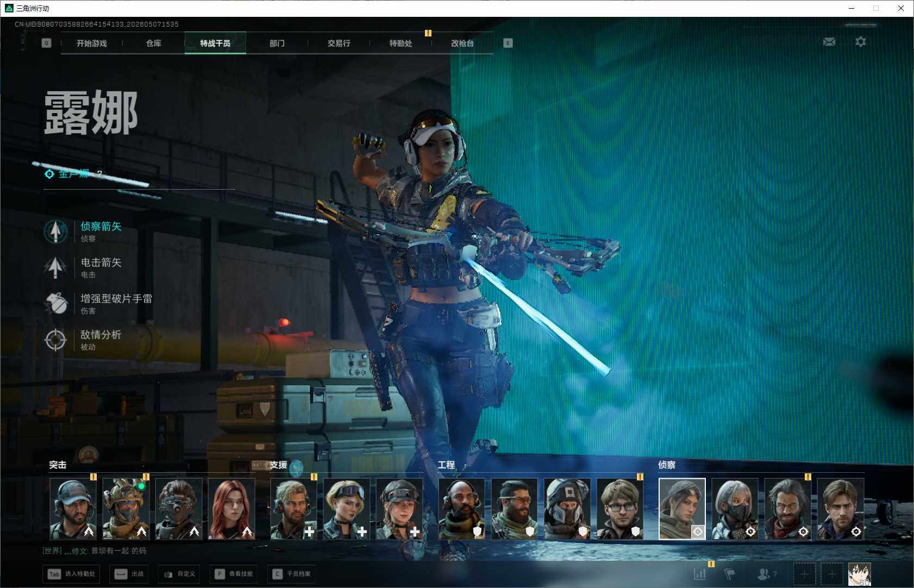Select support operator in black cap with goggles
This screenshot has width=914, height=588.
(x=399, y=509)
